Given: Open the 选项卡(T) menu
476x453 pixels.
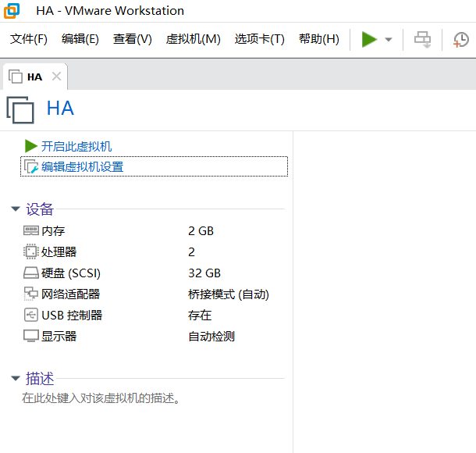Looking at the screenshot, I should (260, 39).
